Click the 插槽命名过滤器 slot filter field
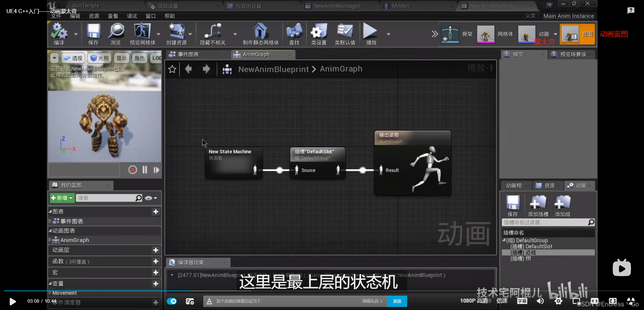 coord(548,222)
